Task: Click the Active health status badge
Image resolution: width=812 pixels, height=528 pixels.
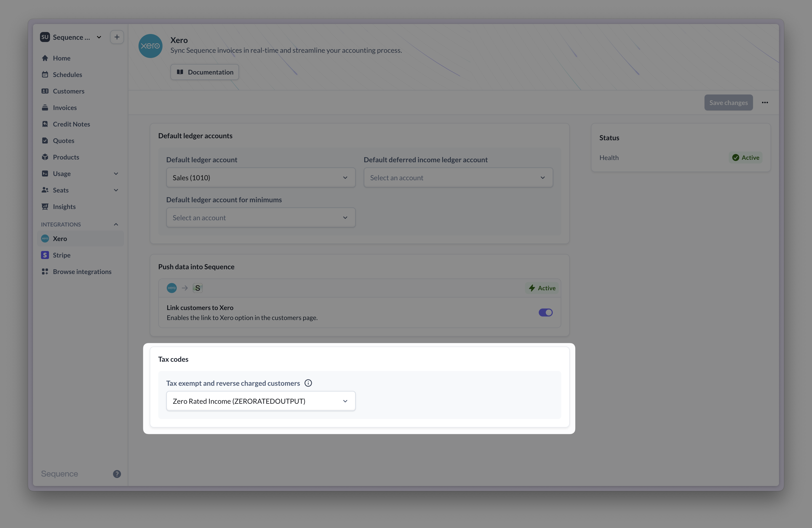Action: click(x=745, y=157)
